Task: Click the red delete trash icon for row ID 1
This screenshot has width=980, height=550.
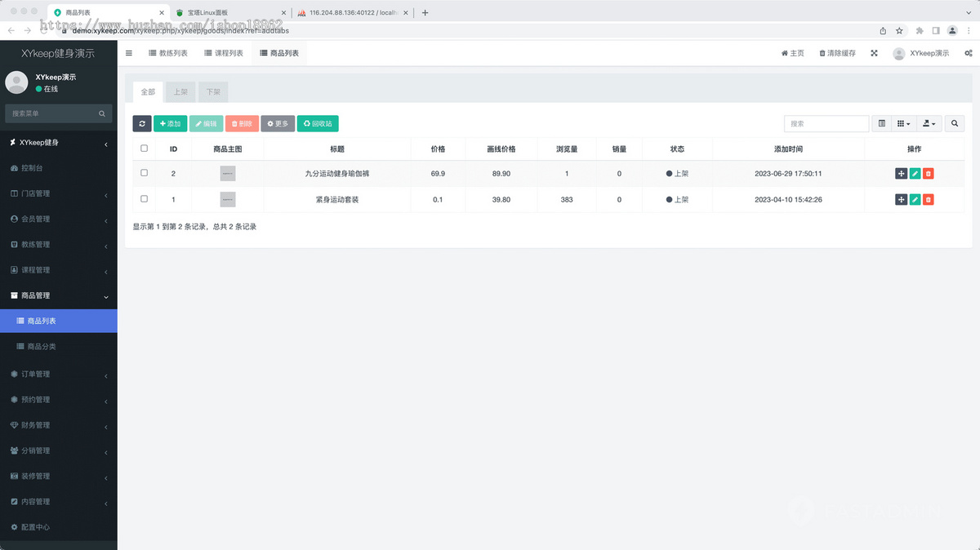Action: [929, 200]
